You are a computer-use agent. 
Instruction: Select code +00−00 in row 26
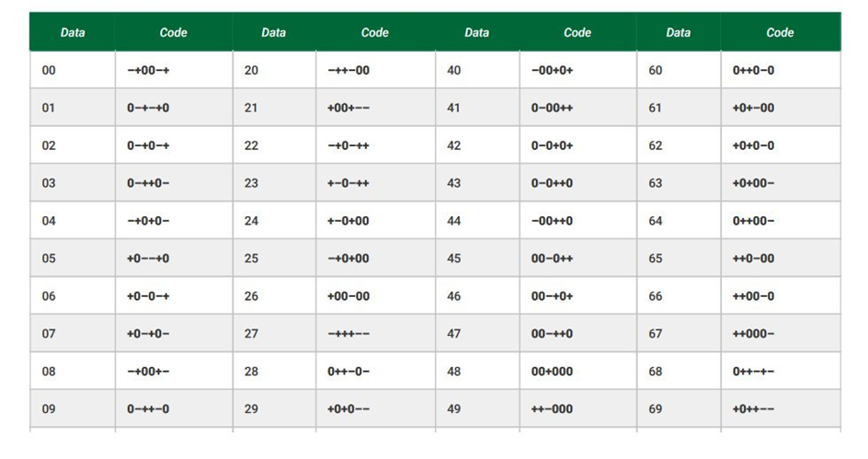(348, 296)
